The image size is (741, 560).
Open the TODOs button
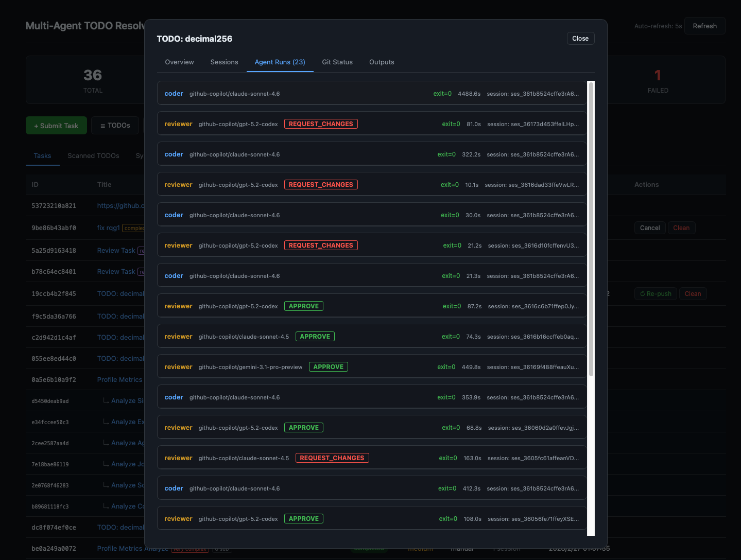point(115,126)
